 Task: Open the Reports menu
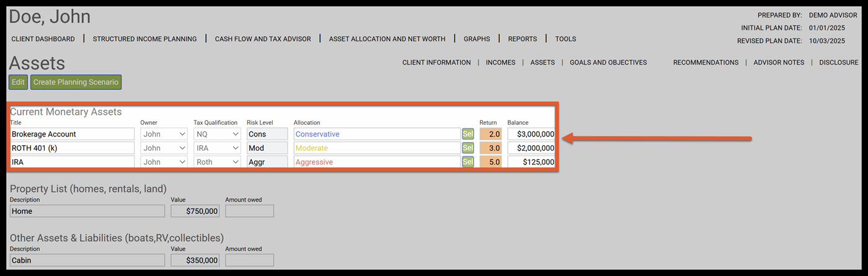(x=523, y=39)
